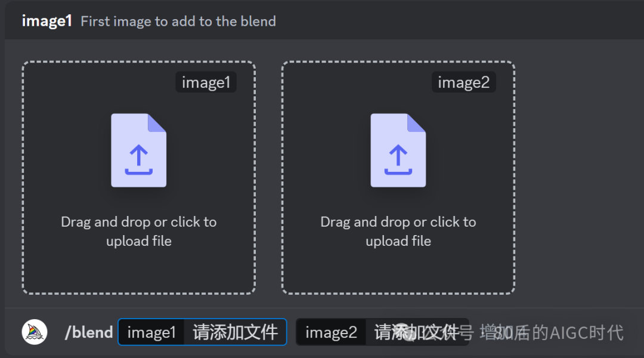
Task: Click the upload file icon in image2 box
Action: point(398,150)
